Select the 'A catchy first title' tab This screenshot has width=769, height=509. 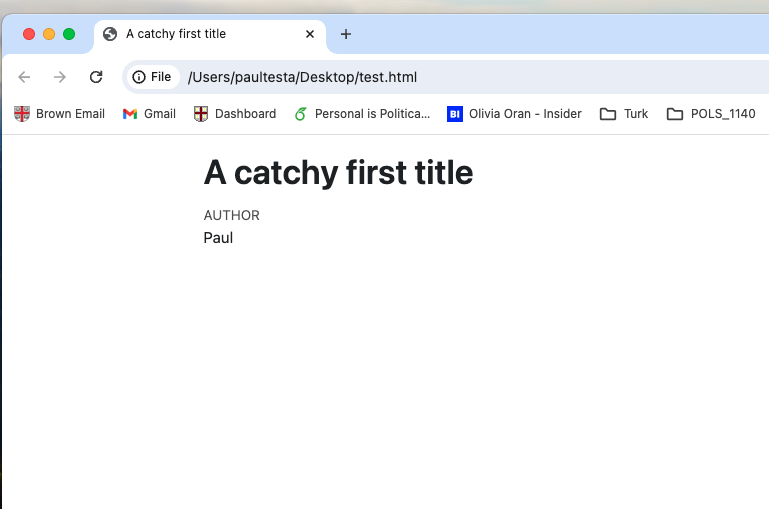pos(200,34)
